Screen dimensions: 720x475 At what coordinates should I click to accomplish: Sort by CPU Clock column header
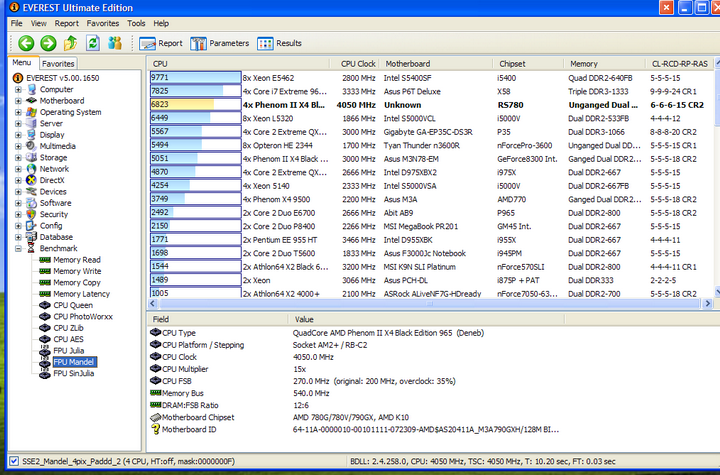(x=354, y=63)
